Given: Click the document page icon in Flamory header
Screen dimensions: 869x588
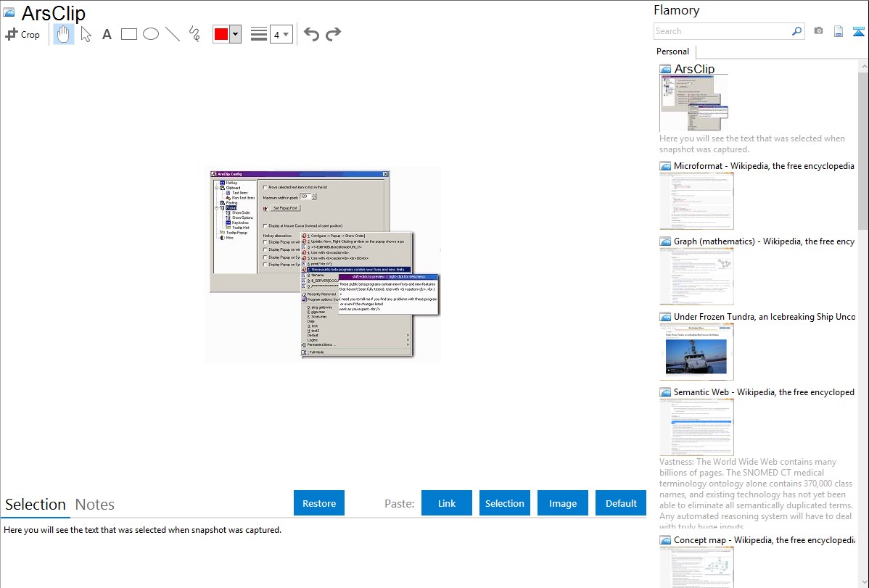Looking at the screenshot, I should (x=839, y=31).
